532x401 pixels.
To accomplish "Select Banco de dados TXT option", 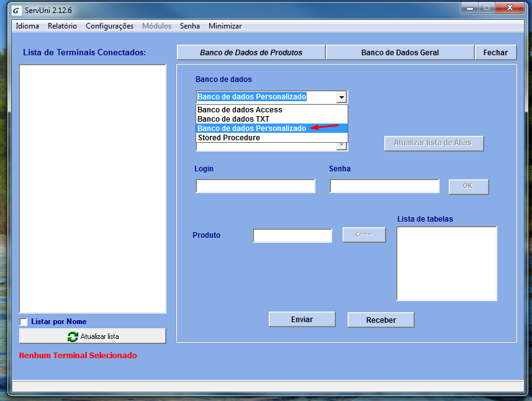I will point(272,119).
